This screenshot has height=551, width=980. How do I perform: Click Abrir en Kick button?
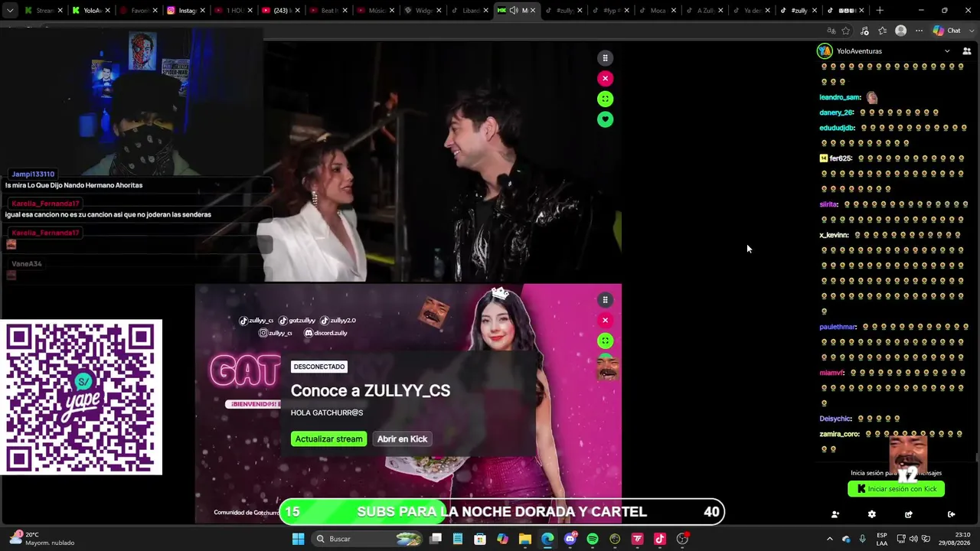pos(402,439)
